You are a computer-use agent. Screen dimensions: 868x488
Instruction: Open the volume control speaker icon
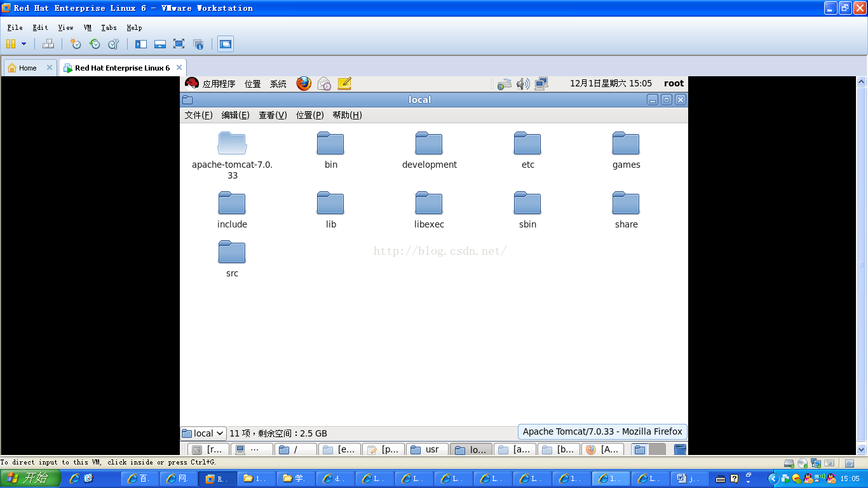[523, 84]
